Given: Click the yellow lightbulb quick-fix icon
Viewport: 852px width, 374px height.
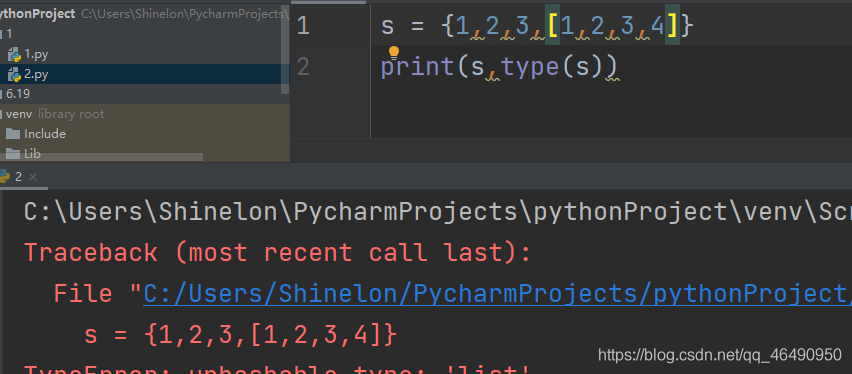Looking at the screenshot, I should click(394, 53).
